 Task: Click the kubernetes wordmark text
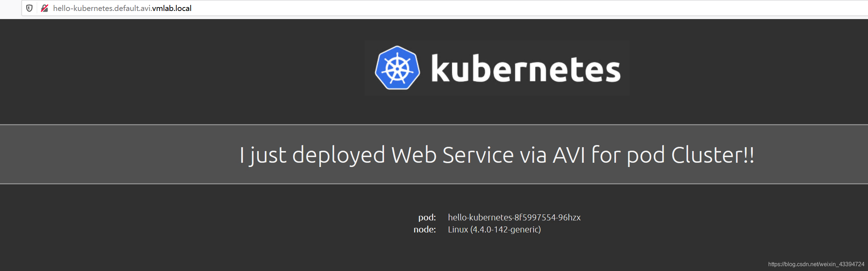pyautogui.click(x=526, y=68)
